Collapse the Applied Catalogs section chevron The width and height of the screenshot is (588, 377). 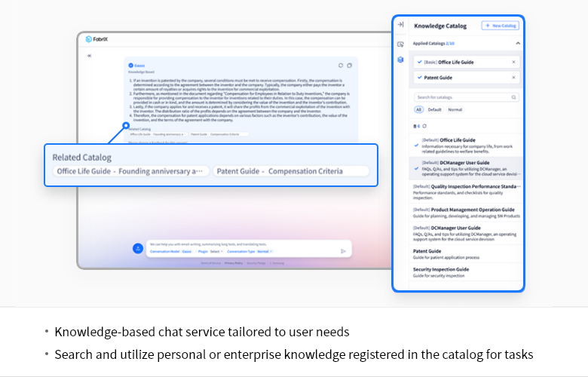click(518, 43)
